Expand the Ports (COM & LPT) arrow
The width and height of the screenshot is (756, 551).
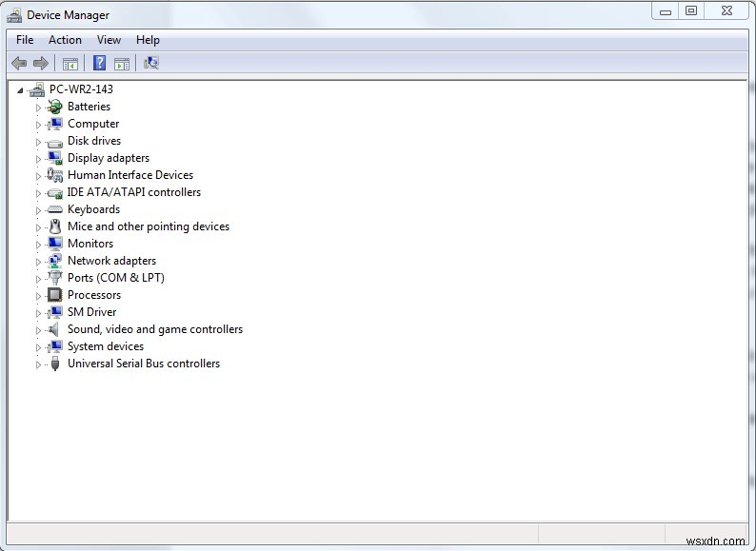coord(39,279)
